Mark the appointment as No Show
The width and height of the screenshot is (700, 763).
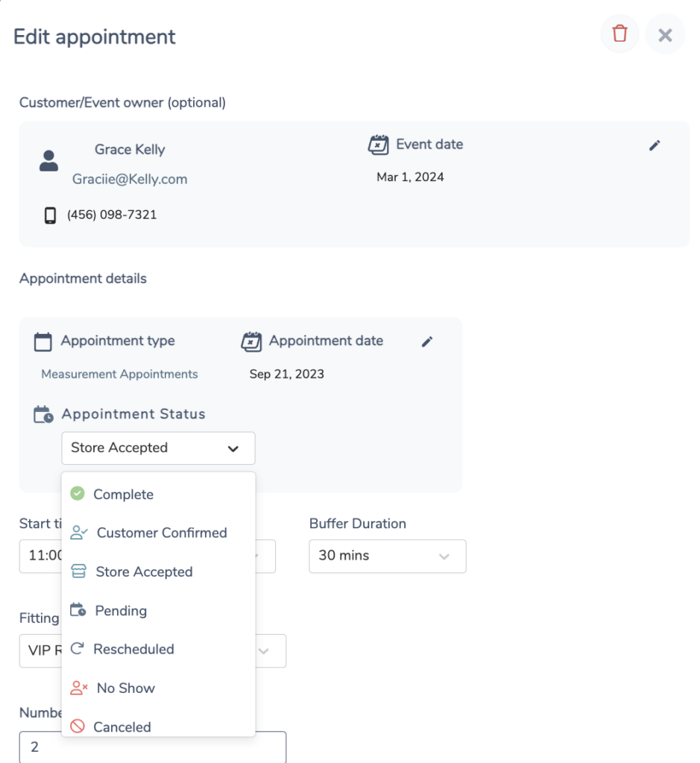pos(125,688)
